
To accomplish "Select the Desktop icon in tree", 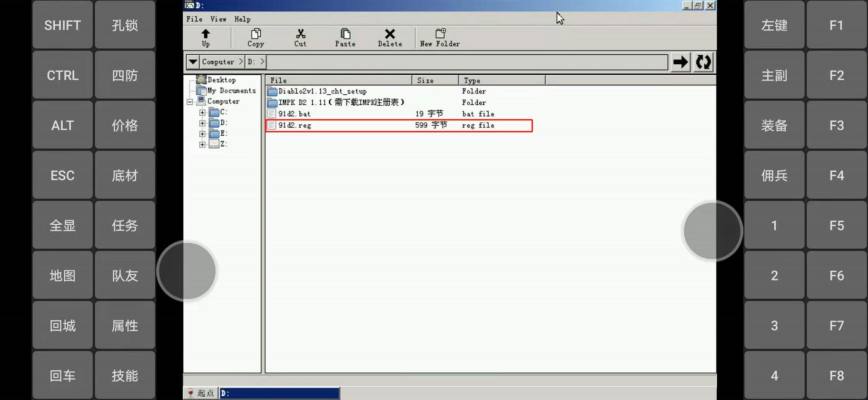I will click(201, 80).
